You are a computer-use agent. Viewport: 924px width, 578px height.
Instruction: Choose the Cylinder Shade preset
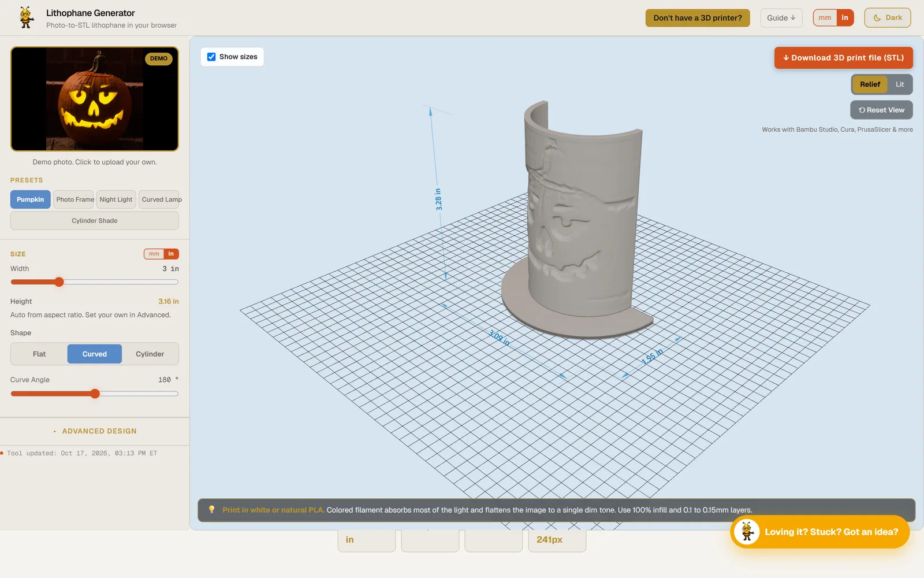click(x=95, y=221)
